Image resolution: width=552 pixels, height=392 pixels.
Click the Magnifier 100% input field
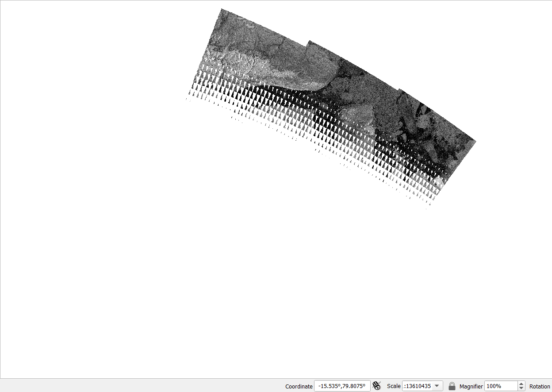click(500, 386)
